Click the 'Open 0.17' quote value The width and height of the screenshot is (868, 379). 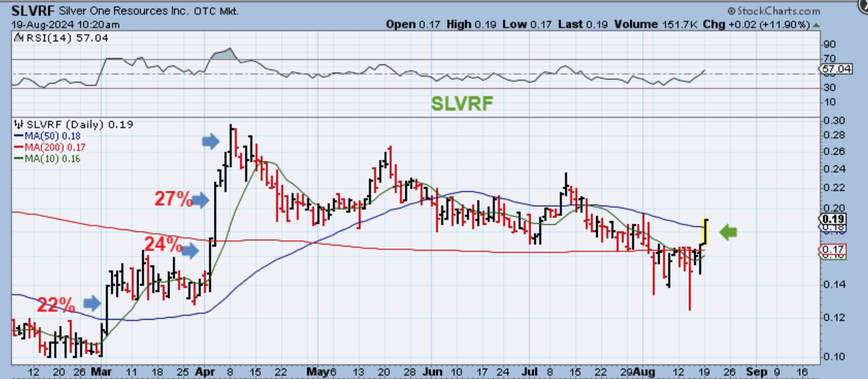click(x=413, y=24)
